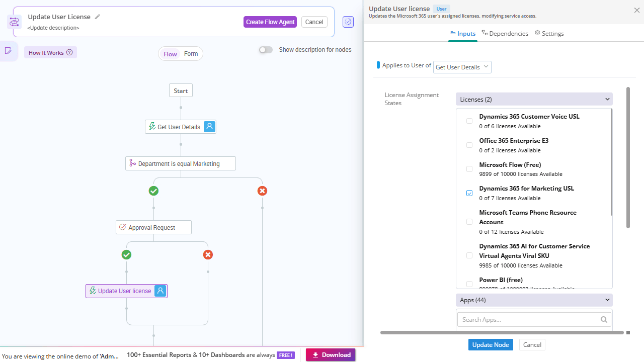
Task: Click the horizontal scrollbar in inputs panel
Action: pos(502,332)
